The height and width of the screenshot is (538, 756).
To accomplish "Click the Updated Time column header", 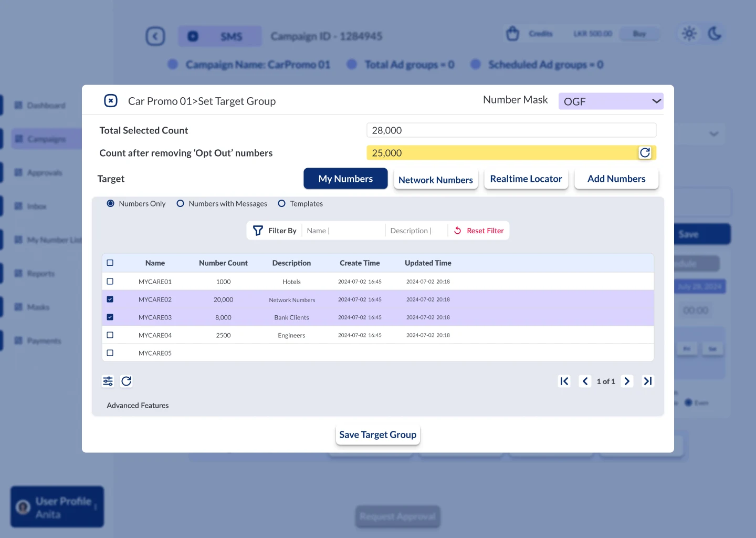I will tap(428, 263).
